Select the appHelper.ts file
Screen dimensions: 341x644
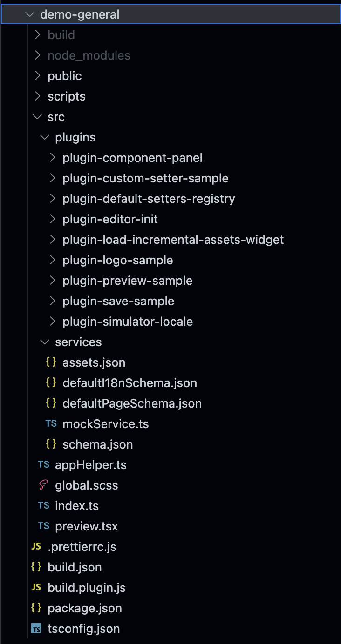(x=90, y=465)
